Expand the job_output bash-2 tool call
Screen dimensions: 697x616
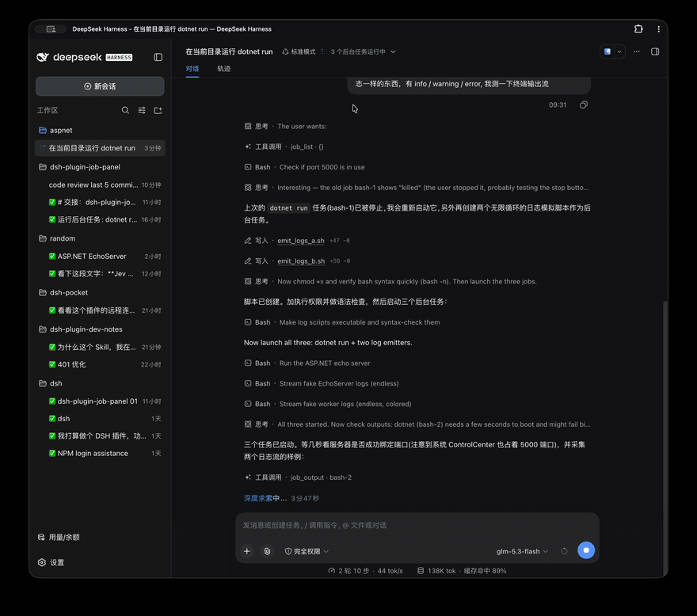(298, 477)
